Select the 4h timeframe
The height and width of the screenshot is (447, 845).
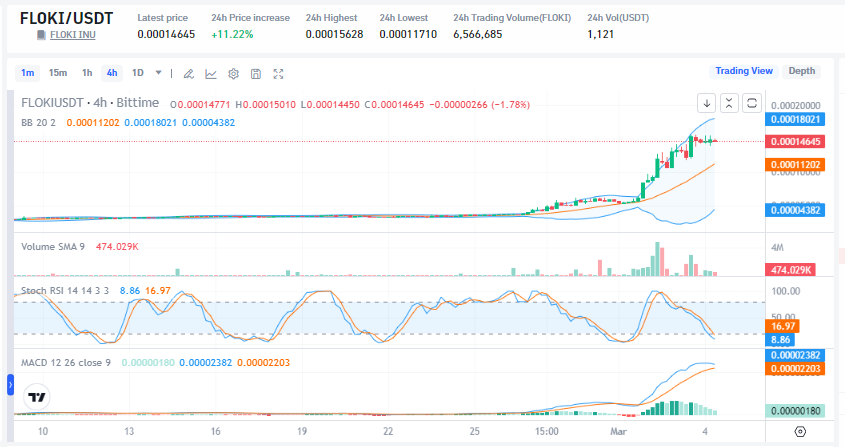pyautogui.click(x=112, y=73)
